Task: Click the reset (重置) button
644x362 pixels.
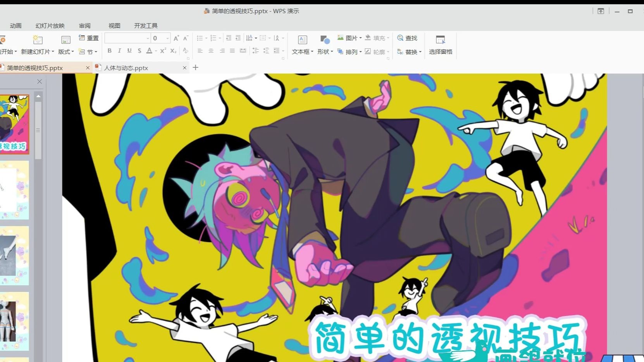Action: coord(89,38)
